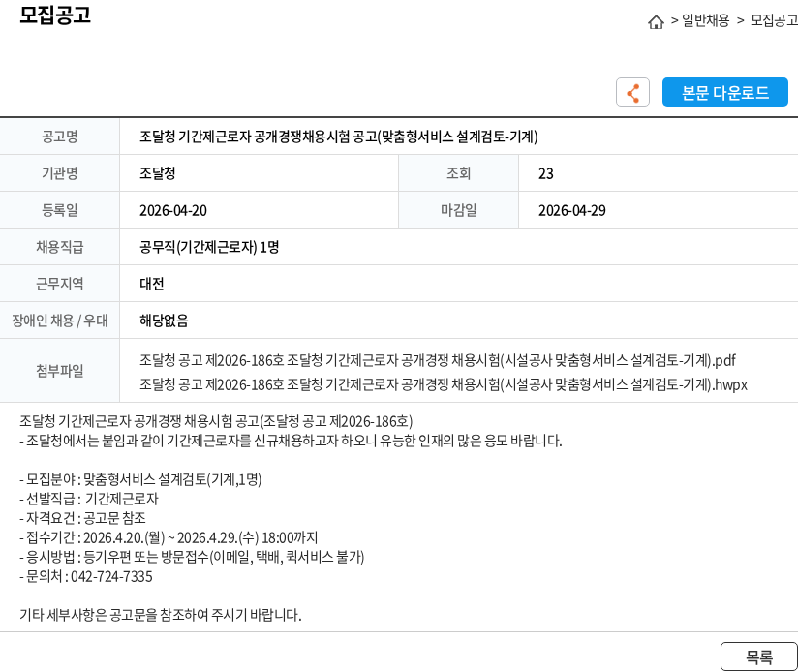Click 근무지역 value 대전
798x672 pixels.
point(152,284)
